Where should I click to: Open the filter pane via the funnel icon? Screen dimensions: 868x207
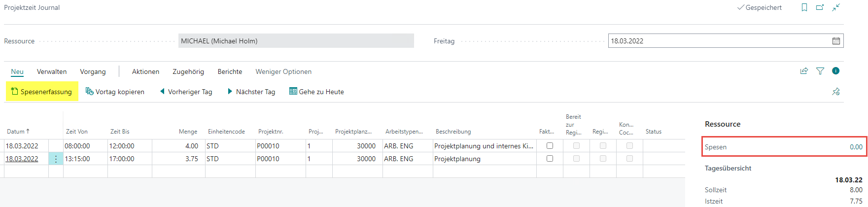820,71
